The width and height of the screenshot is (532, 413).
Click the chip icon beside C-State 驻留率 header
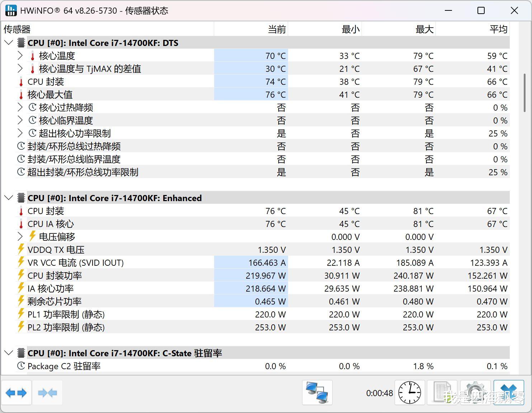(21, 353)
